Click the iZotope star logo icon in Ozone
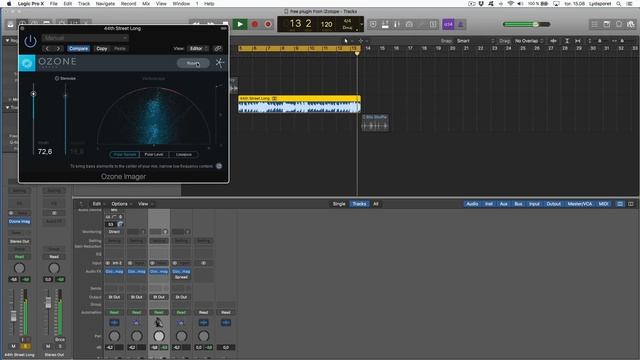Screen dimensions: 640x360 [x=220, y=63]
